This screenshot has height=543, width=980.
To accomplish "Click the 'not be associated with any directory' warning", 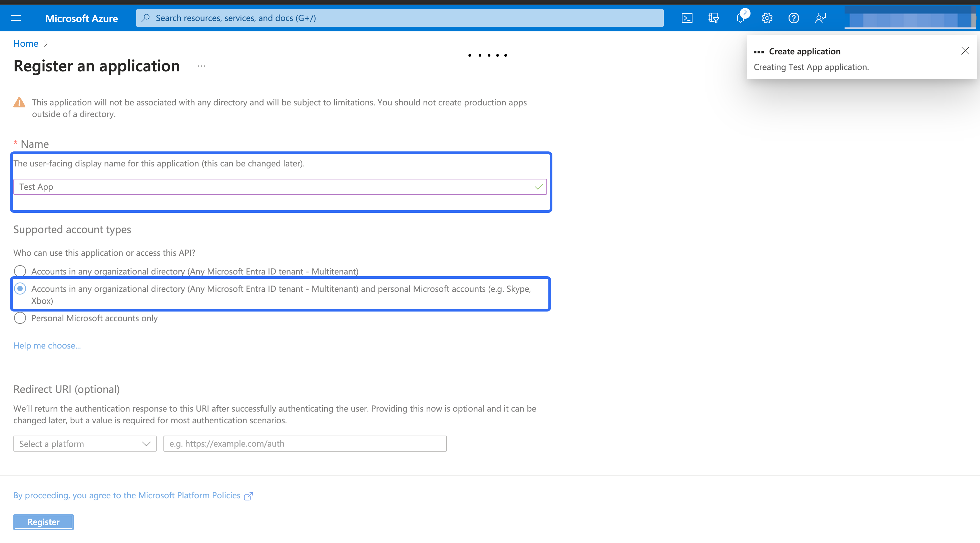I will pyautogui.click(x=279, y=108).
